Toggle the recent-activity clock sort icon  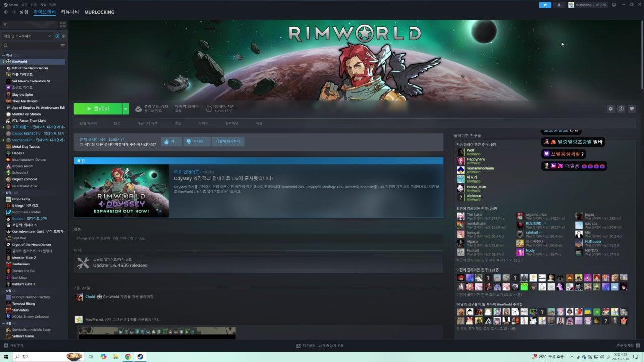tap(57, 36)
